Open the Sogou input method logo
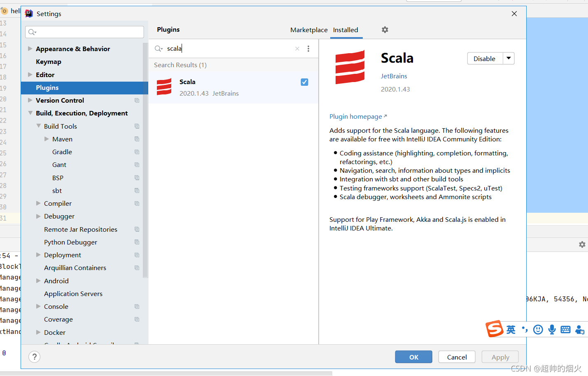 tap(495, 329)
